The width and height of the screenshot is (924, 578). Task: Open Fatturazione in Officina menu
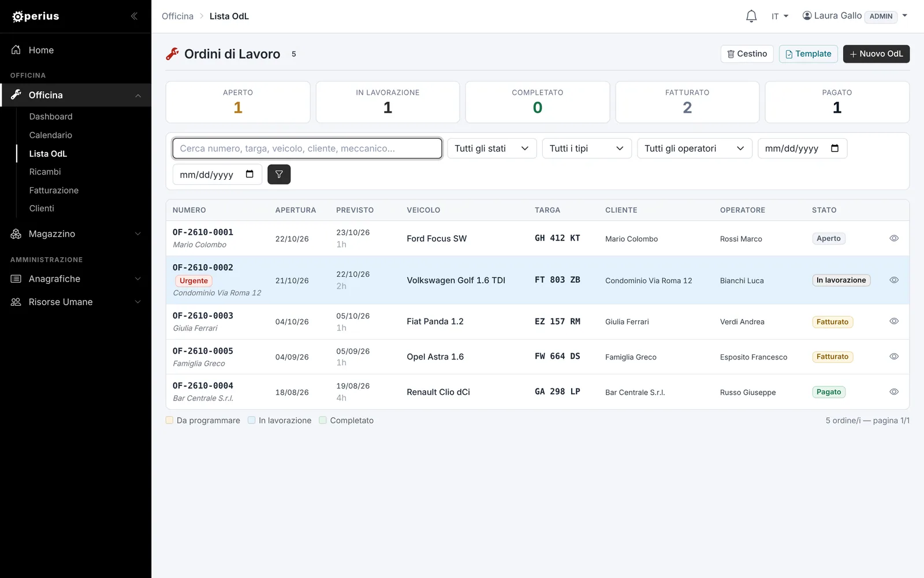pos(54,190)
